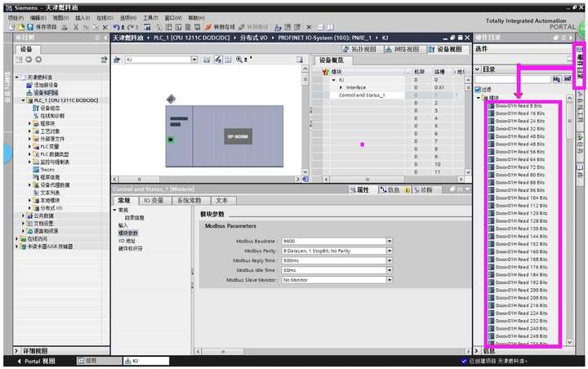Open the Modbus Parity dropdown

tap(390, 251)
